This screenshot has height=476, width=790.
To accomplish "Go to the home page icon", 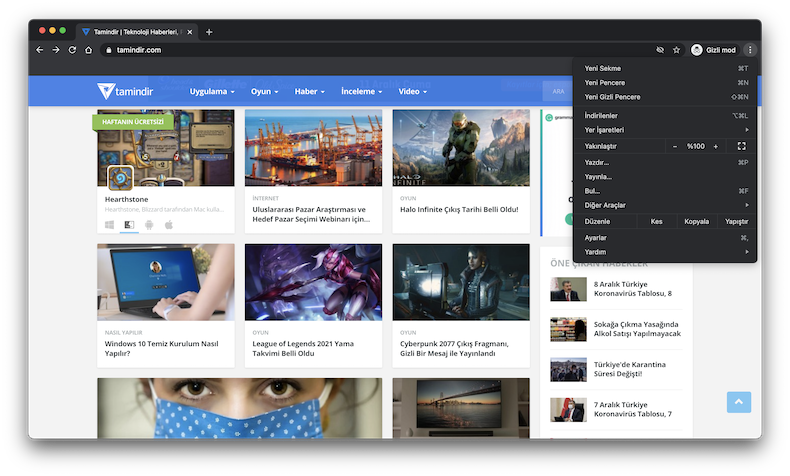I will [x=89, y=50].
